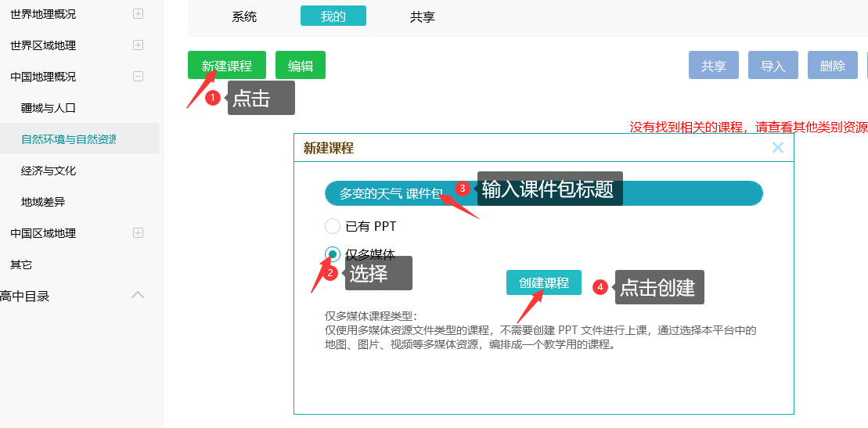Viewport: 868px width, 428px height.
Task: Expand the 世界地理概况 tree node
Action: point(138,14)
